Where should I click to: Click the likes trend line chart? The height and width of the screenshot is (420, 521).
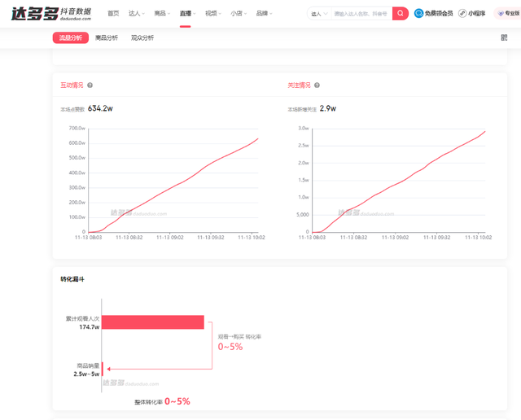[173, 181]
